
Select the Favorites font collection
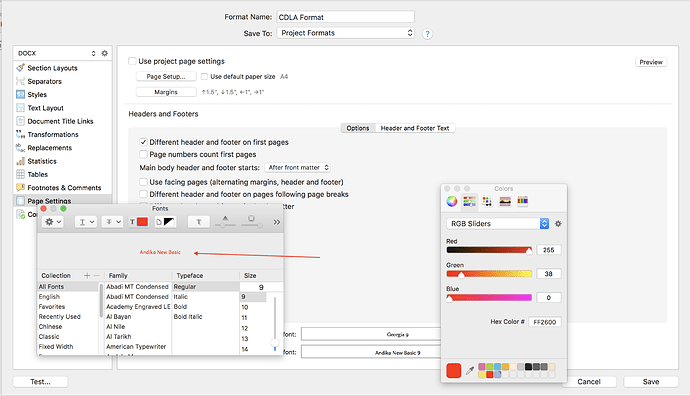[x=51, y=307]
